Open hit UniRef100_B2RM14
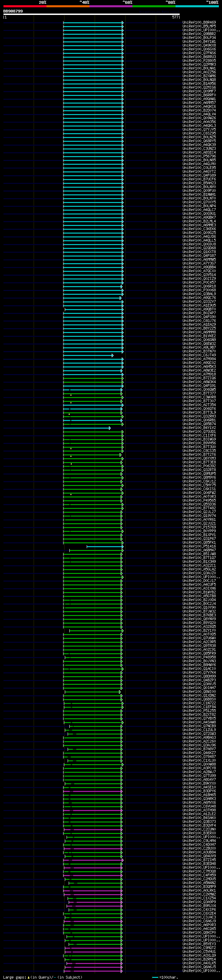The width and height of the screenshot is (222, 980). (x=199, y=959)
